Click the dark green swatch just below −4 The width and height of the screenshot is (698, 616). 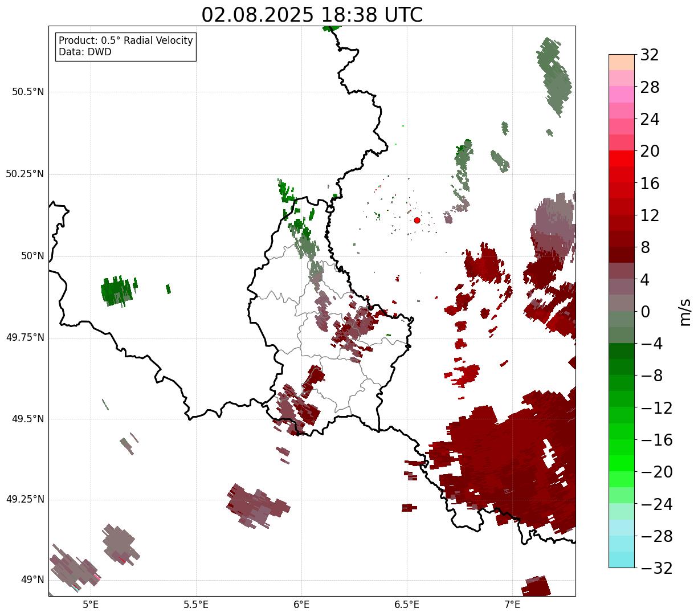[622, 352]
